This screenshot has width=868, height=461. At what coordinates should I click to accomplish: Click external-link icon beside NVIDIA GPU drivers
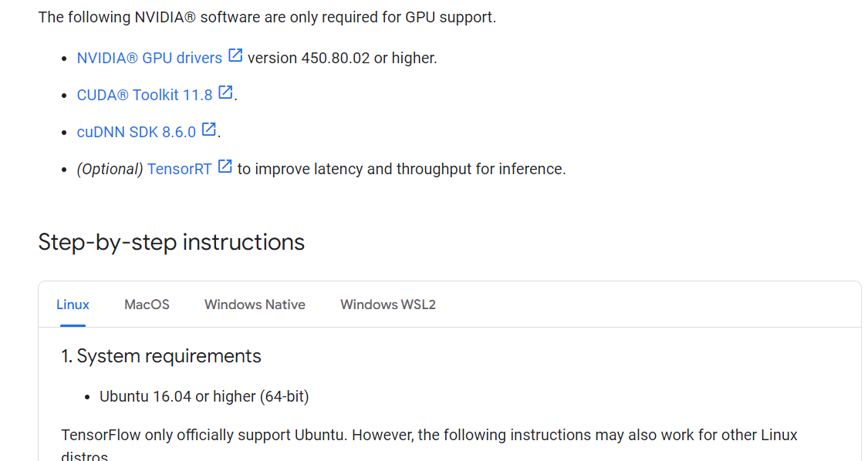pyautogui.click(x=236, y=56)
